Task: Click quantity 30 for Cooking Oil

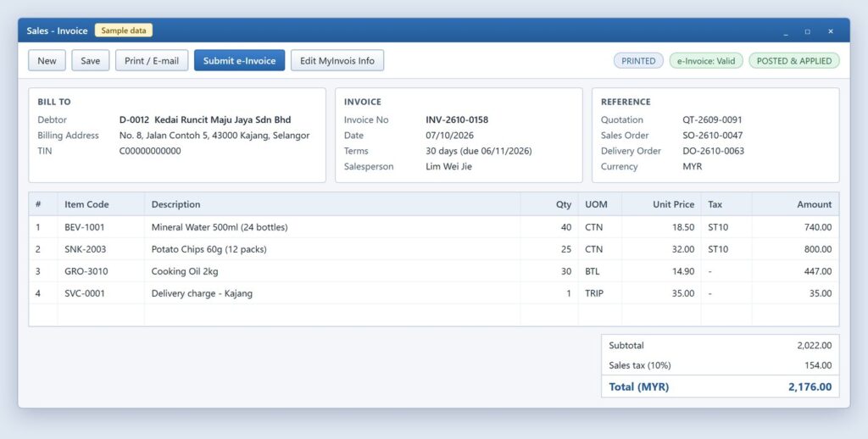Action: point(565,271)
